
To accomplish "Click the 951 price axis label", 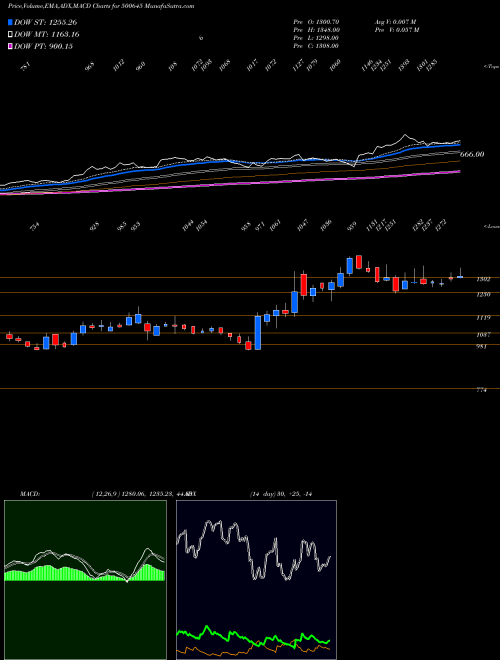I will pyautogui.click(x=481, y=346).
